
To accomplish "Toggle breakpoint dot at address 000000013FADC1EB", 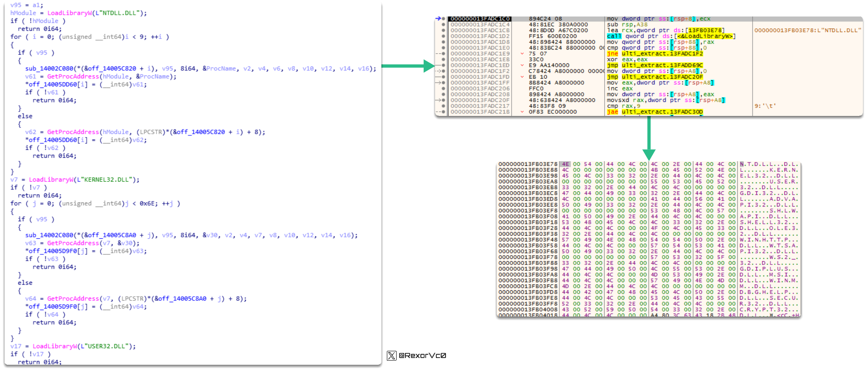I will click(443, 60).
